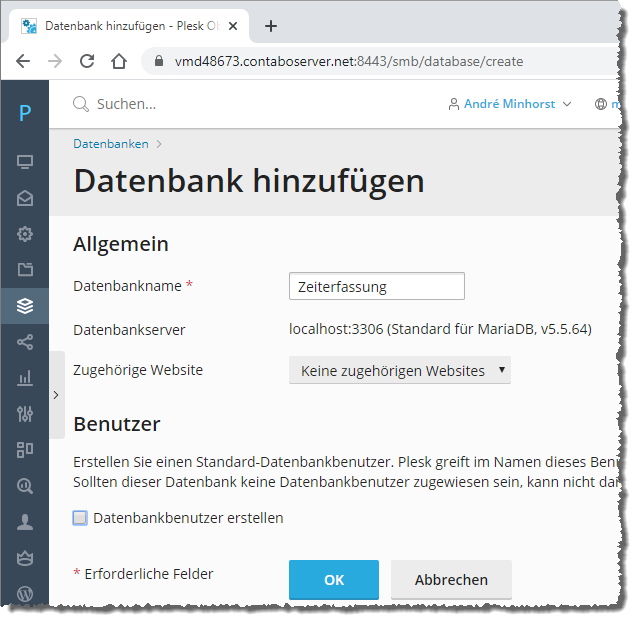Screen dimensions: 638x625
Task: Open the Mail envelope sidebar icon
Action: tap(25, 198)
